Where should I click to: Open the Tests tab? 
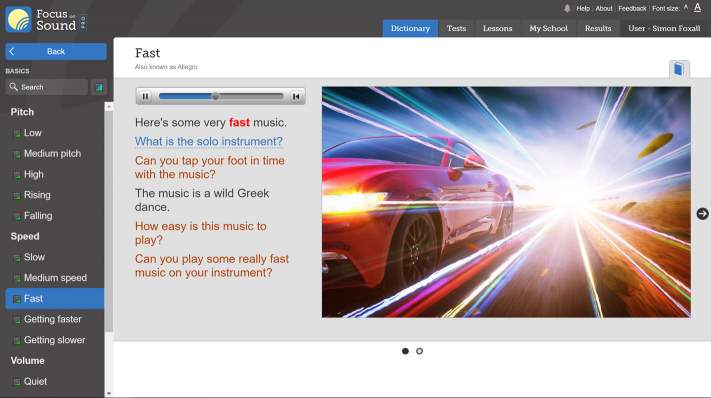pos(456,28)
